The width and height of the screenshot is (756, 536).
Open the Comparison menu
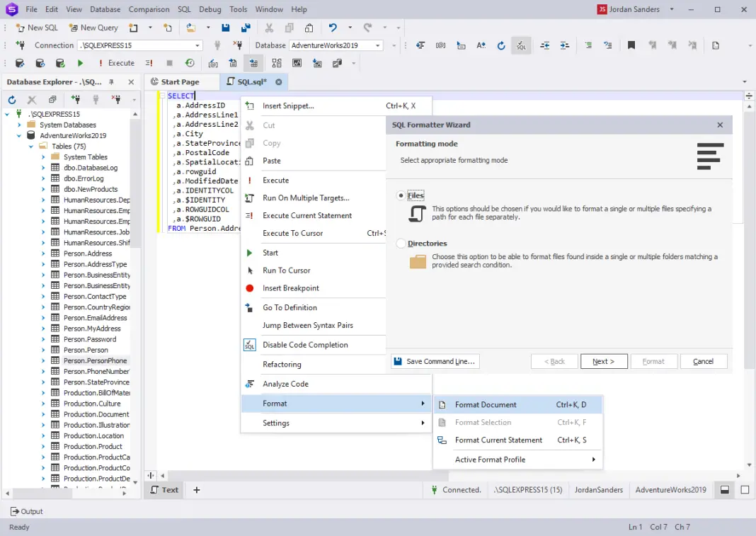149,9
